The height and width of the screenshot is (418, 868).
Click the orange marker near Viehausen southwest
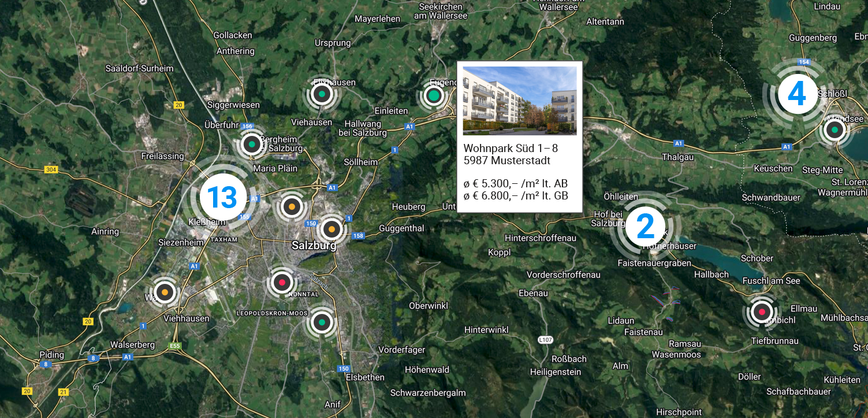(x=165, y=292)
